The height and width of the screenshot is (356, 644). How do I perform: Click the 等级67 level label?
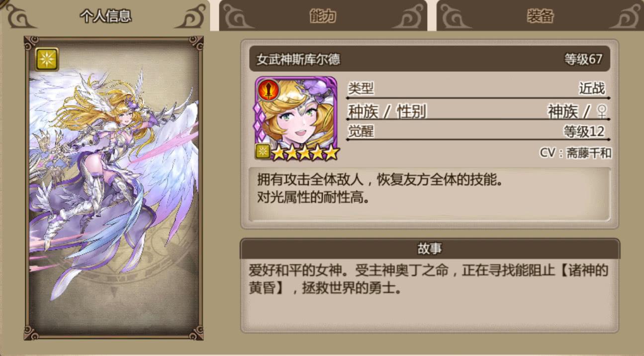[x=583, y=60]
